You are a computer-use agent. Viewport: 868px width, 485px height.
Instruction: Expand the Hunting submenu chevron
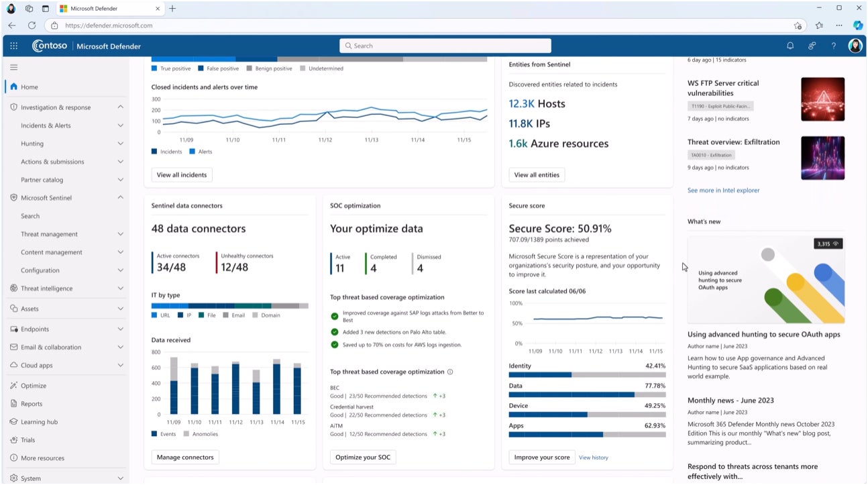(121, 144)
